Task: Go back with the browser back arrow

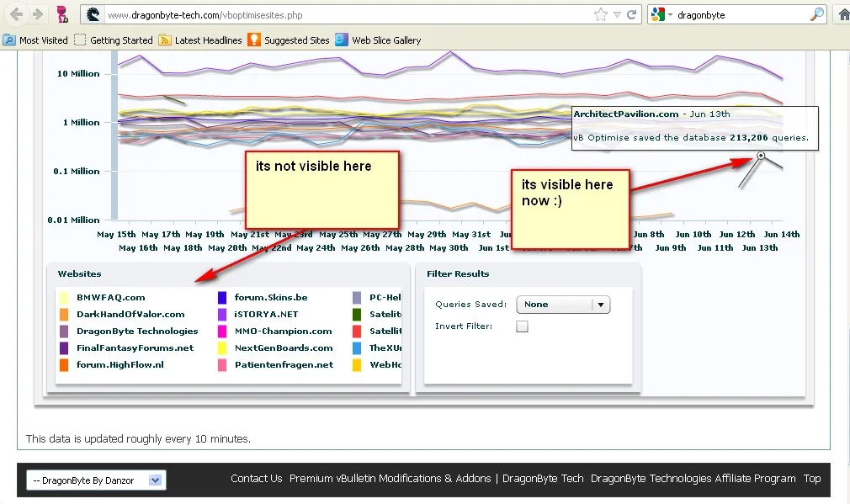Action: pos(16,14)
